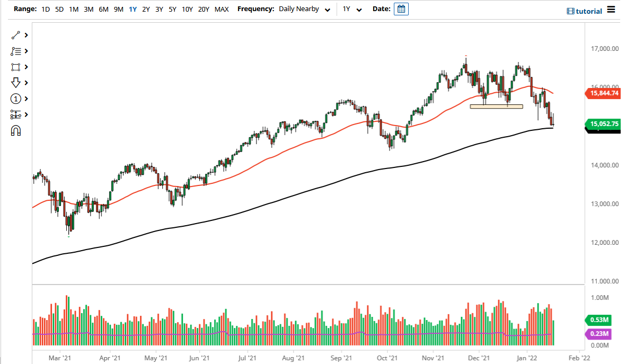Screen dimensions: 626x364
Task: Open the calendar date picker
Action: click(401, 8)
